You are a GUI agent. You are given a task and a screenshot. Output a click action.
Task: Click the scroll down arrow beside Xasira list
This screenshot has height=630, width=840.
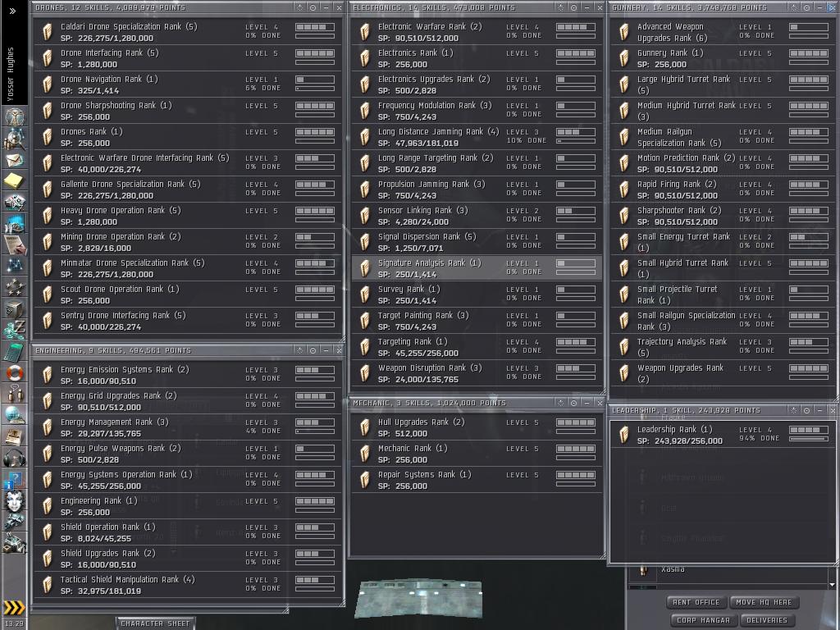(832, 585)
